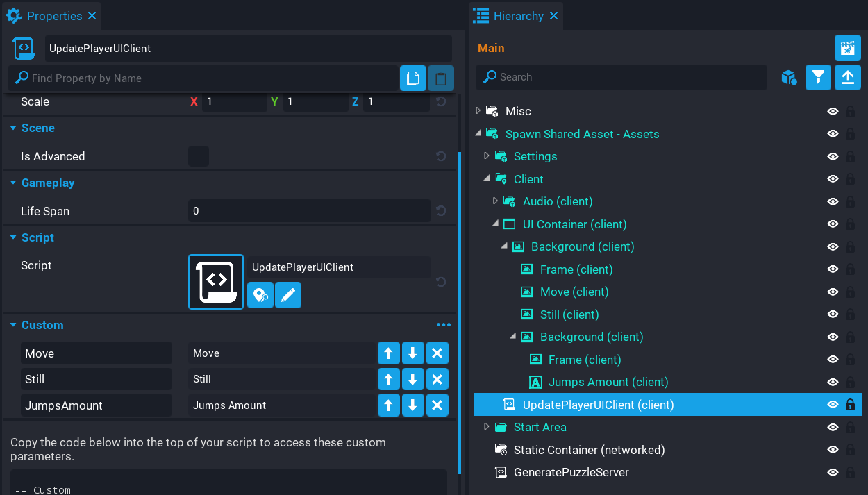
Task: Click the collapse hierarchy upload arrow icon
Action: click(x=847, y=77)
